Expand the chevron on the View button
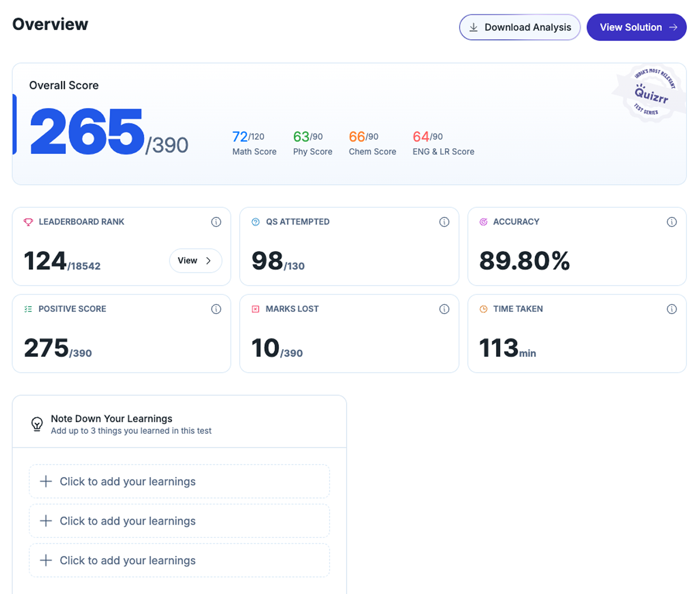Image resolution: width=700 pixels, height=594 pixels. click(x=209, y=261)
